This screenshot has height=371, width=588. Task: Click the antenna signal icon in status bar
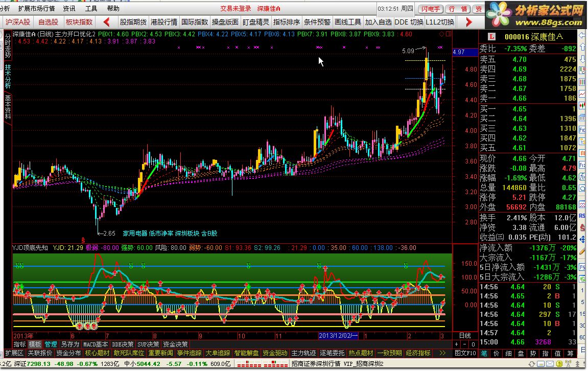click(568, 364)
